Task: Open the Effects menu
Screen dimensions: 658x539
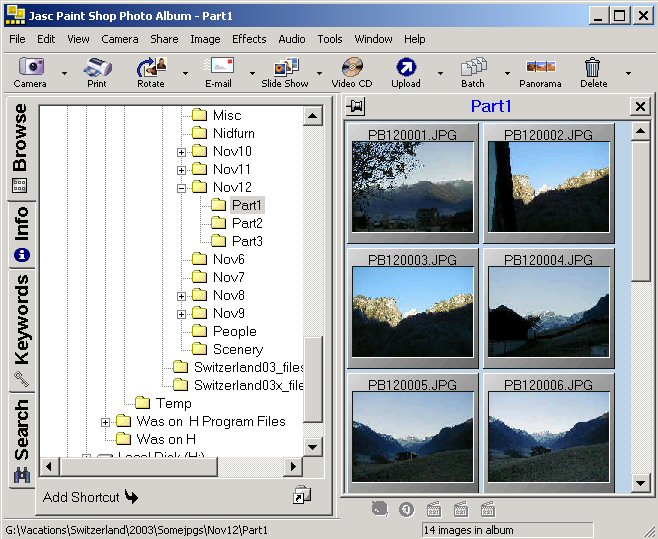Action: pos(249,39)
